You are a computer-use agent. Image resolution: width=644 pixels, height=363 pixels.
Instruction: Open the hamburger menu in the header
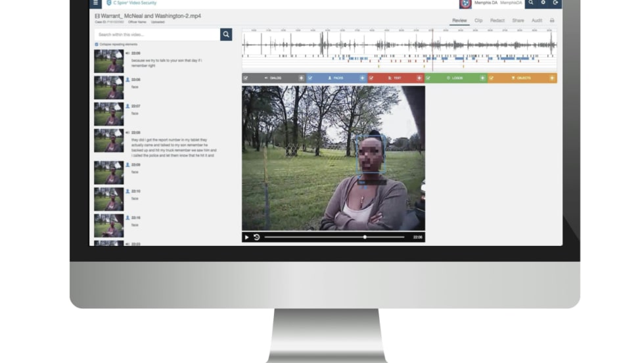[96, 3]
